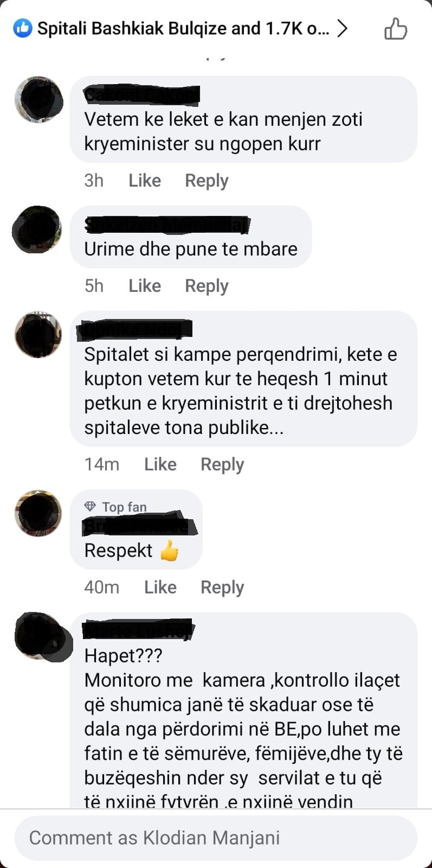This screenshot has height=868, width=432.
Task: Like the comment "Vetem ke leket e kan menjen"
Action: click(x=145, y=181)
